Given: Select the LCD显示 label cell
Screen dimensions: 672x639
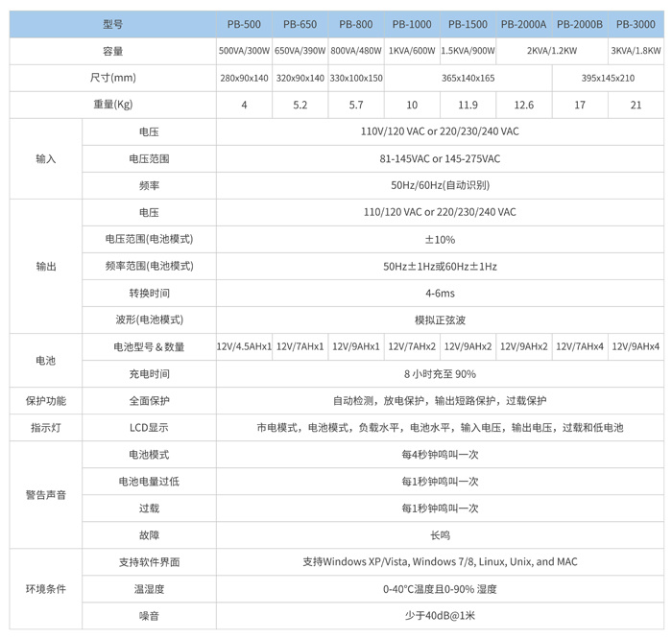Looking at the screenshot, I should pos(149,427).
